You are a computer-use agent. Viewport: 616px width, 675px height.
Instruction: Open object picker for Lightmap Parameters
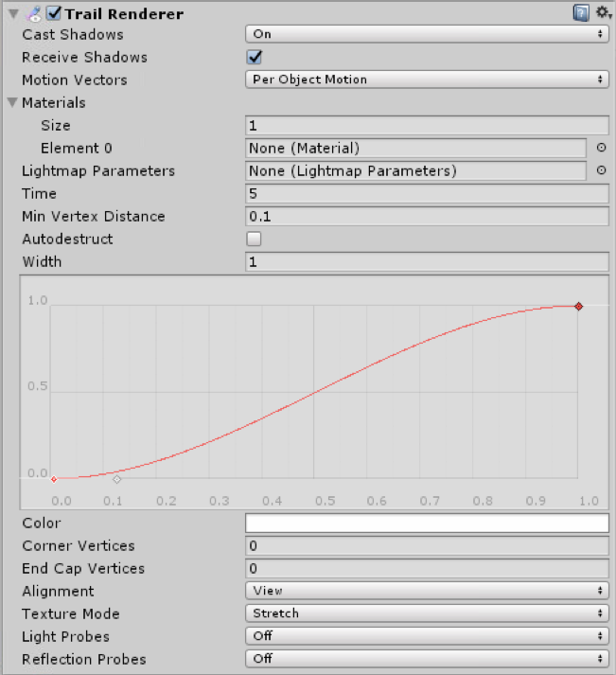601,170
